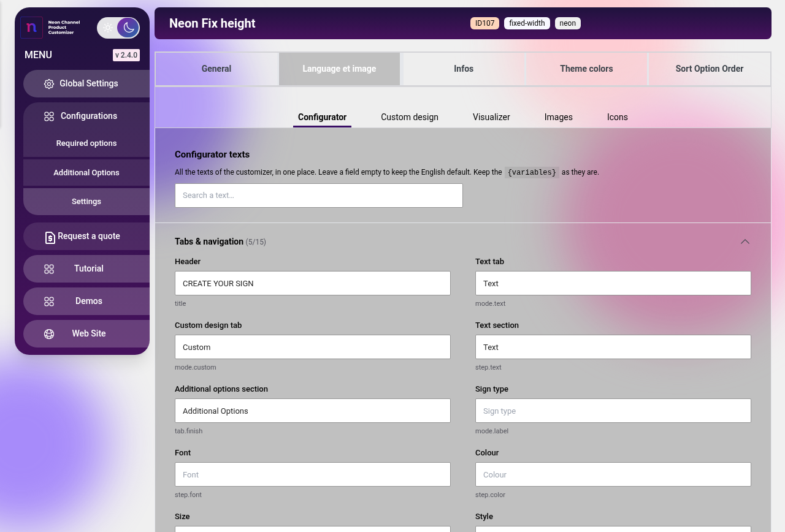The height and width of the screenshot is (532, 785).
Task: Open Required options in sidebar
Action: (x=86, y=143)
